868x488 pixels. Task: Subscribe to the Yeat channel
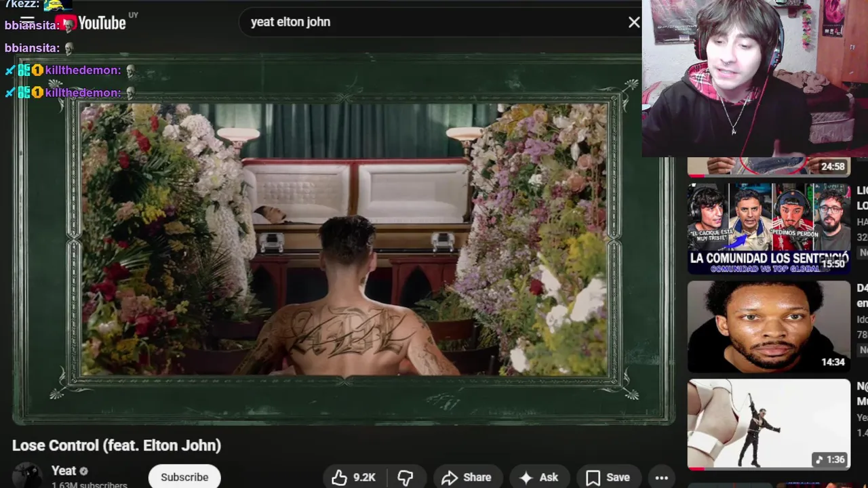tap(184, 477)
